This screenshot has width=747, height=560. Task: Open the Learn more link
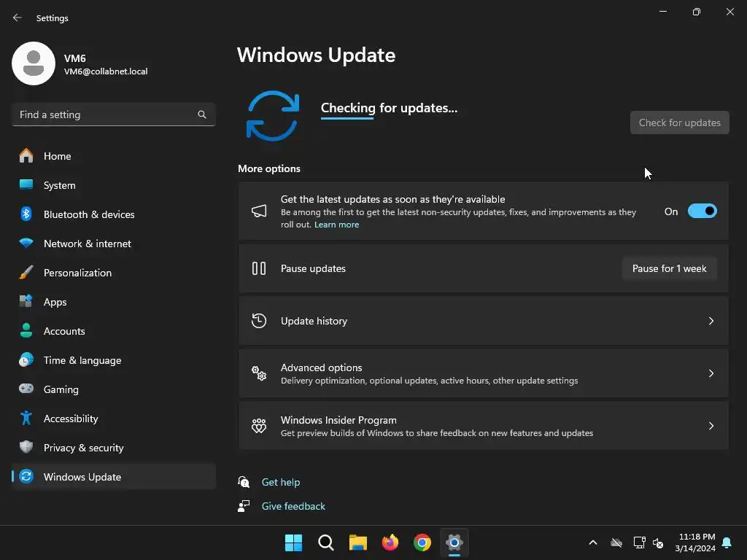click(336, 225)
